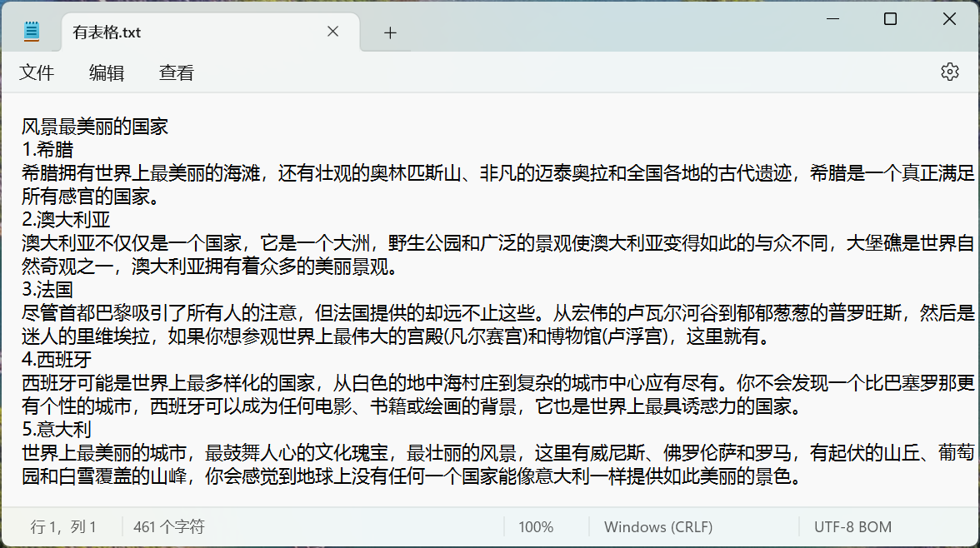The image size is (980, 548).
Task: Place cursor in line starting 尽管首都巴黎
Action: point(498,313)
